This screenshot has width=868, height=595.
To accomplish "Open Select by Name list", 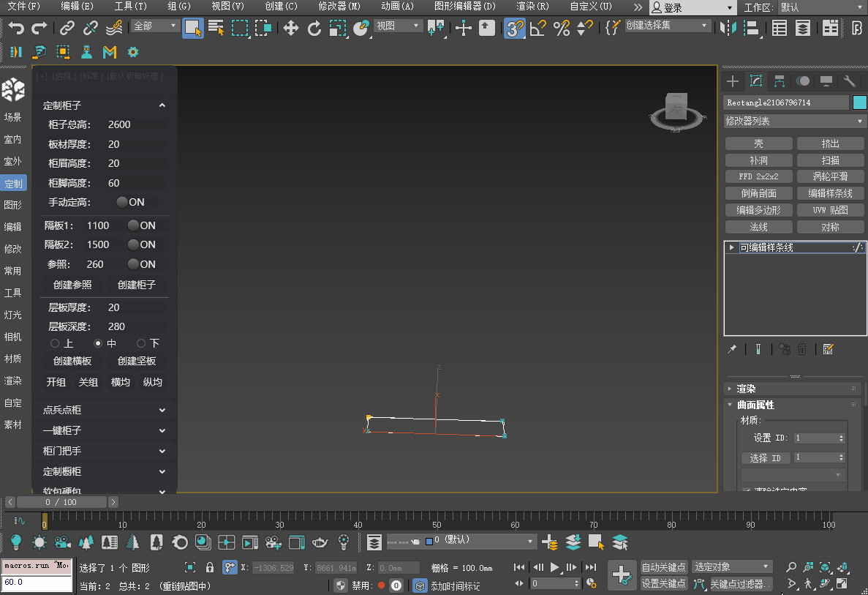I will coord(216,28).
